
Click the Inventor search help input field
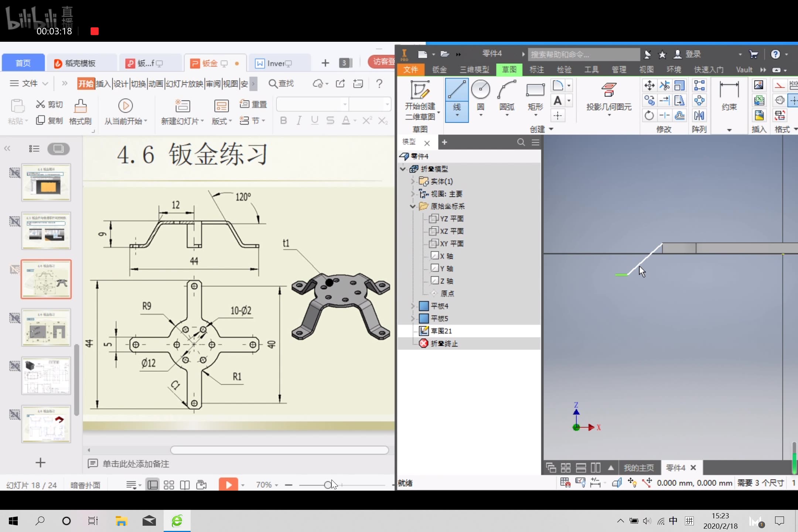[584, 54]
